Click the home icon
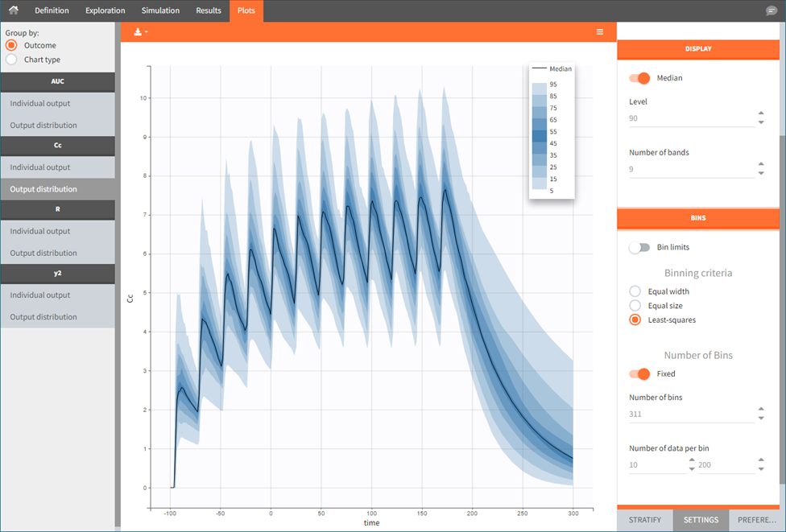Viewport: 786px width, 532px height. [13, 10]
